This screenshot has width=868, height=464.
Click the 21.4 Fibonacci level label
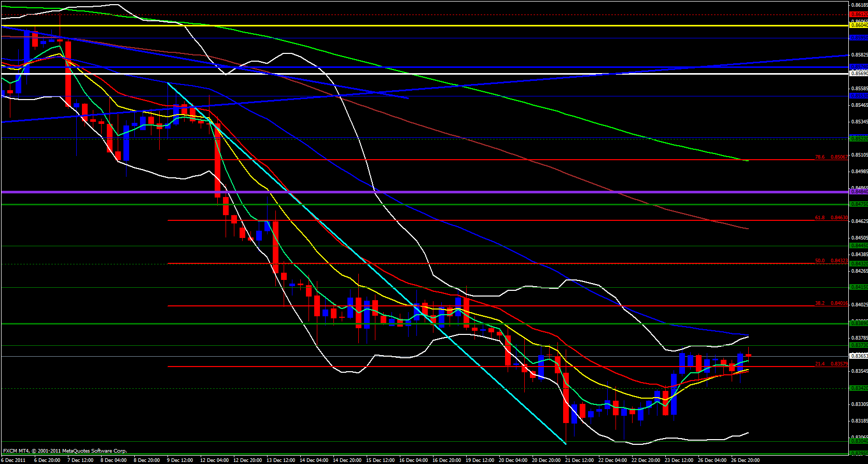coord(831,364)
